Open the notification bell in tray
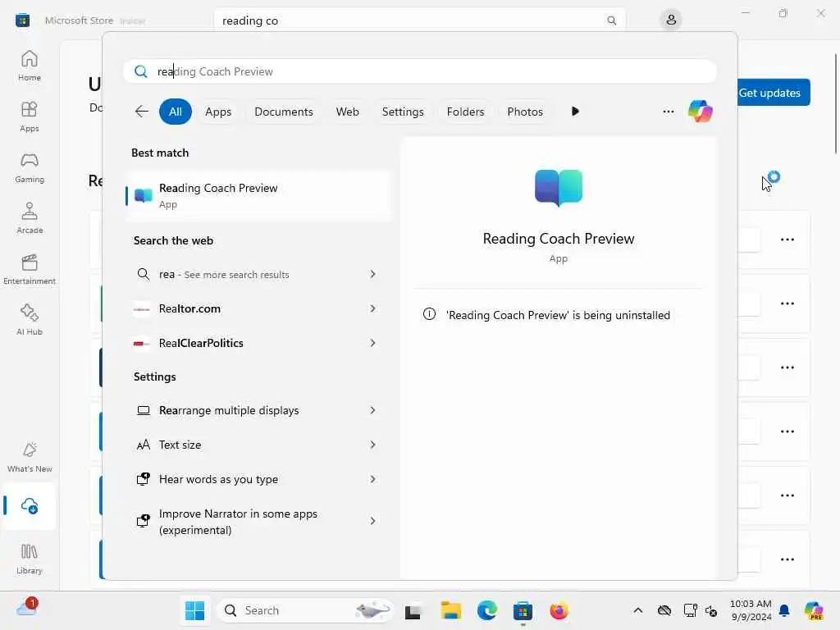This screenshot has width=840, height=630. (784, 610)
